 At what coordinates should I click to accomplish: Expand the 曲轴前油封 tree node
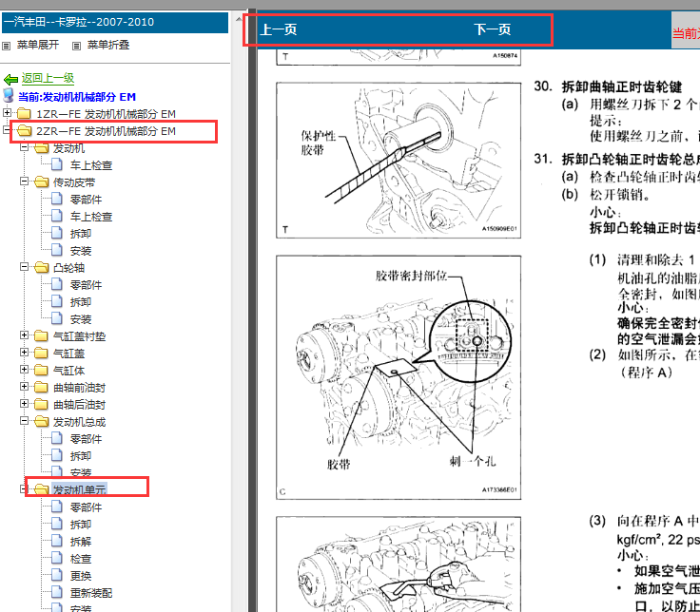[24, 386]
